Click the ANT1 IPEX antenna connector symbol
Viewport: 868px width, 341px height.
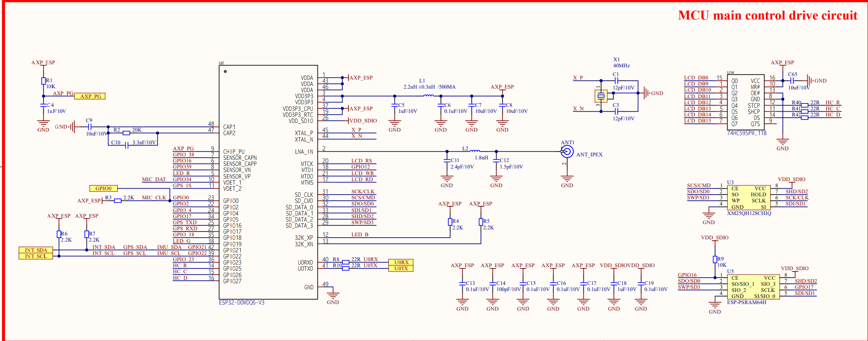(x=567, y=152)
